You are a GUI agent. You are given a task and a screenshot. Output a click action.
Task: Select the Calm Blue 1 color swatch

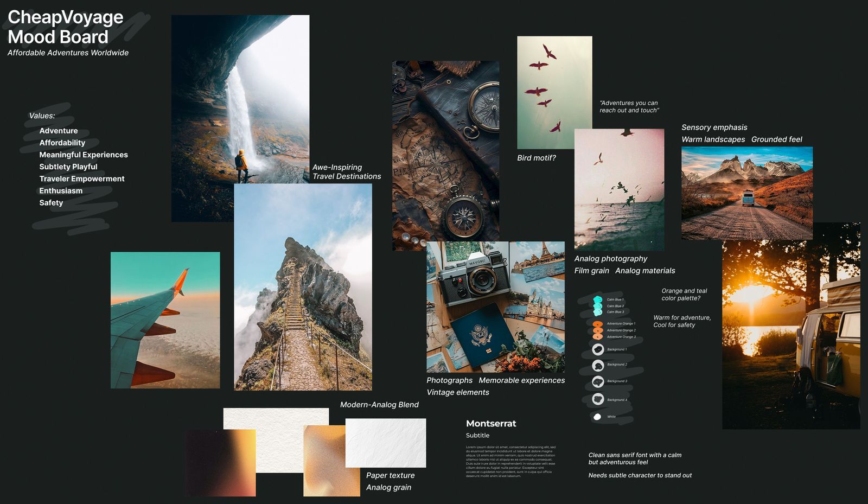(597, 299)
